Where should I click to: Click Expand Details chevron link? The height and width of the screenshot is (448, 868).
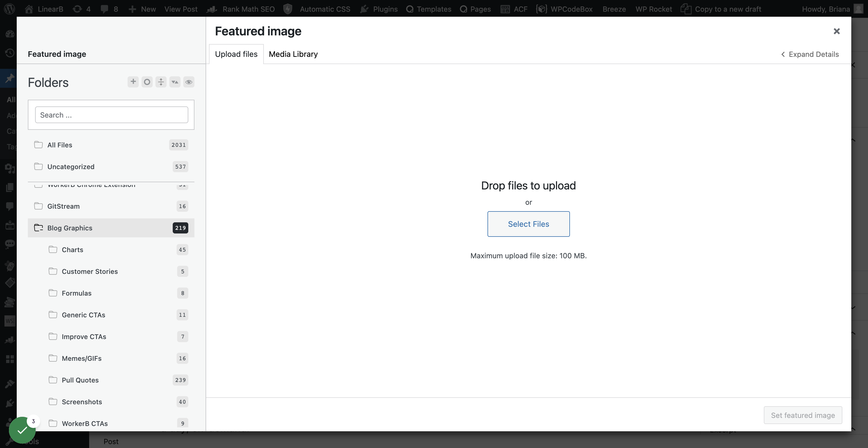pos(810,54)
